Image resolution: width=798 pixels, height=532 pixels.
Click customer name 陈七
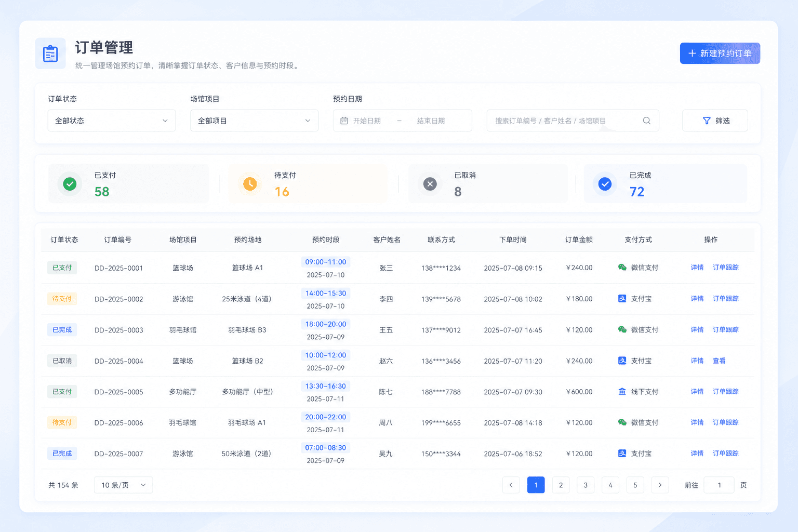(x=386, y=392)
